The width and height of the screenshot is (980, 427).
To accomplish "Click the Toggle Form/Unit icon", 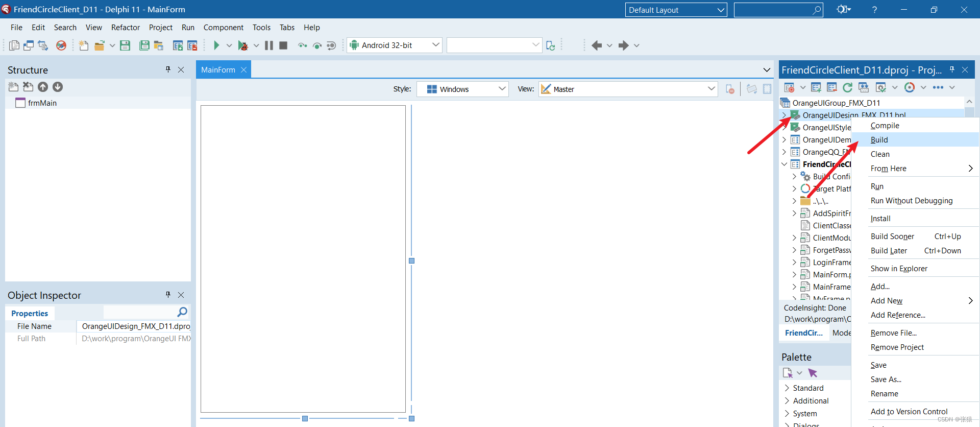I will [x=43, y=45].
